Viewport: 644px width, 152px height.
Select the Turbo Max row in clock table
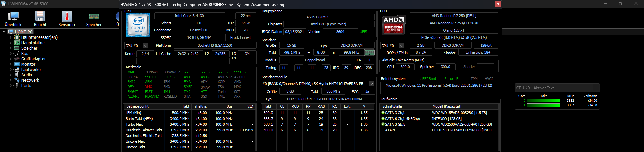coord(190,124)
